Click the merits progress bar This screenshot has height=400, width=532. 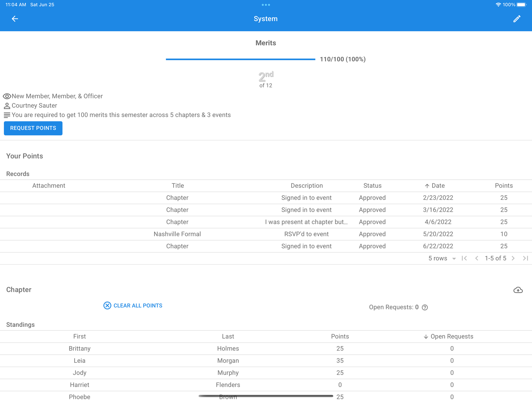pyautogui.click(x=240, y=59)
